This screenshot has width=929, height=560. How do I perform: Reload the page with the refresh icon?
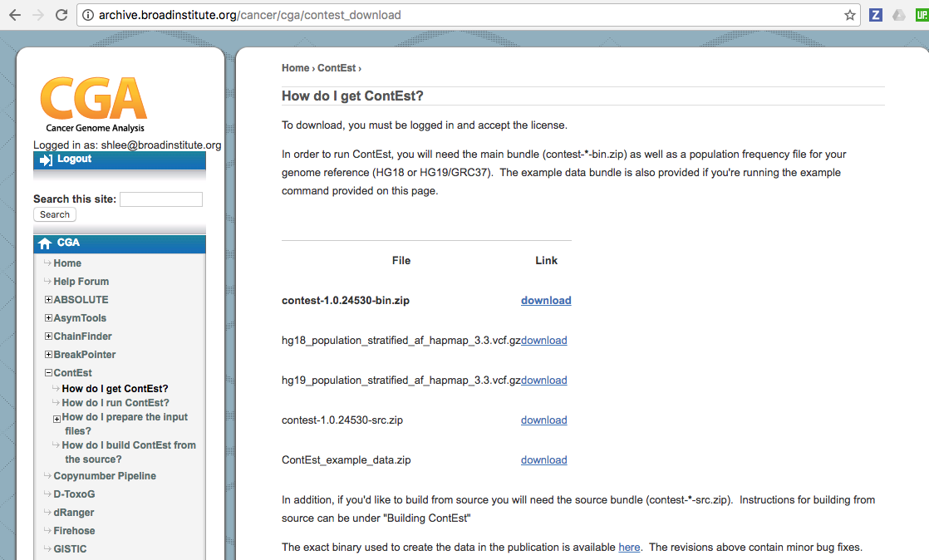click(x=61, y=15)
